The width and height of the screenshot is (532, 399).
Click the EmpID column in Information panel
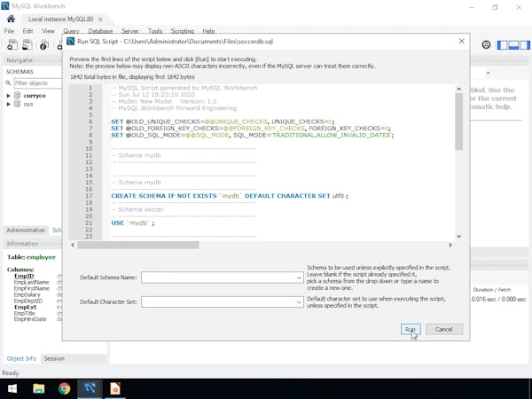[24, 276]
